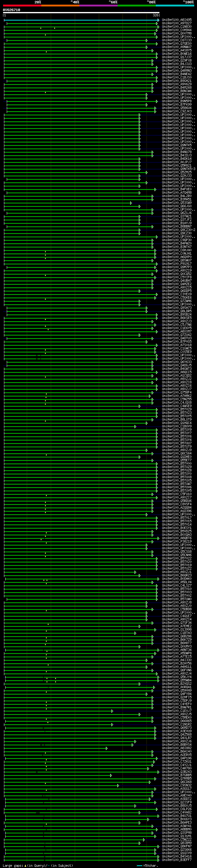This screenshot has height=868, width=197.
Task: Select hit label UniRef100_Q586U4
Action: 177,108
